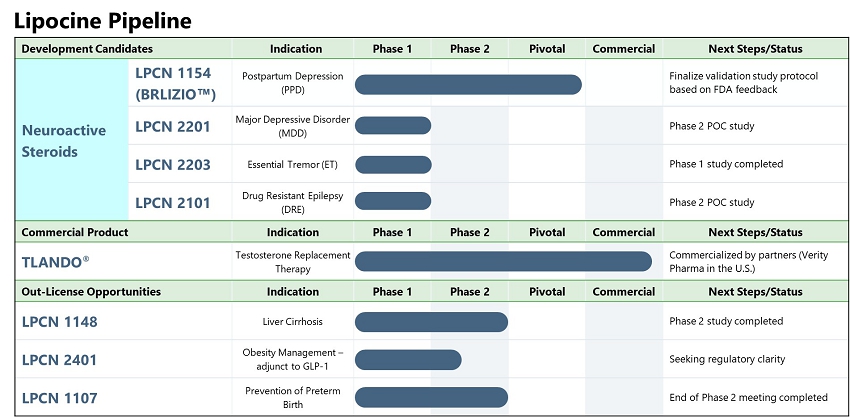This screenshot has height=417, width=850.
Task: Select the LPCN 2201 candidate label
Action: click(172, 126)
